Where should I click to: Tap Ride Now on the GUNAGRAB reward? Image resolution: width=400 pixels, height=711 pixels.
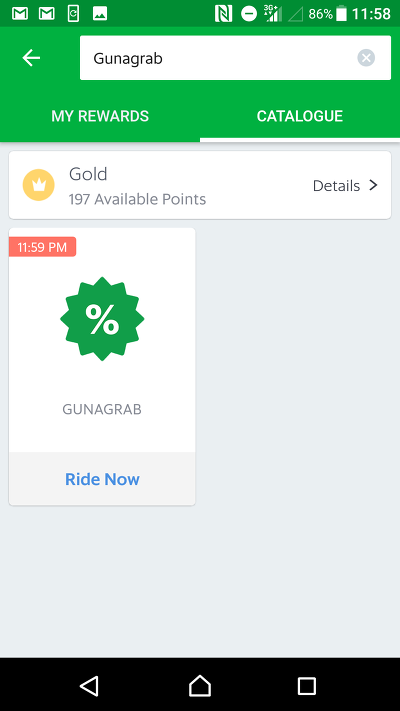(x=102, y=479)
